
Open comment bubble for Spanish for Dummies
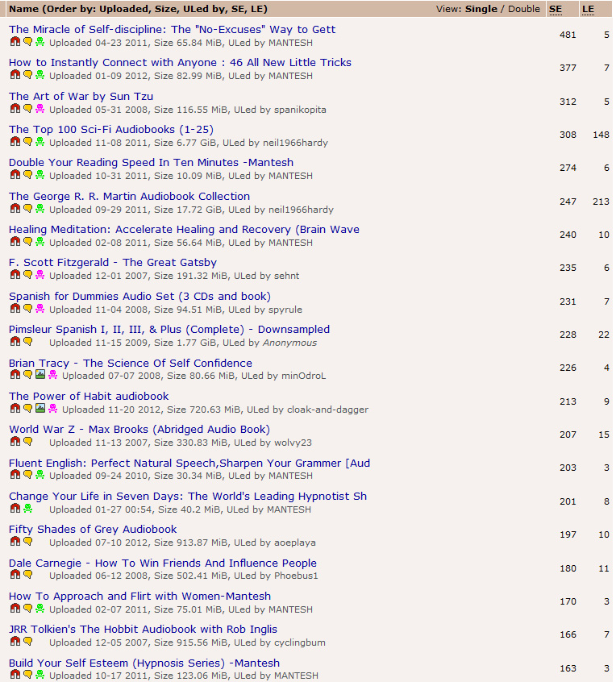click(28, 309)
